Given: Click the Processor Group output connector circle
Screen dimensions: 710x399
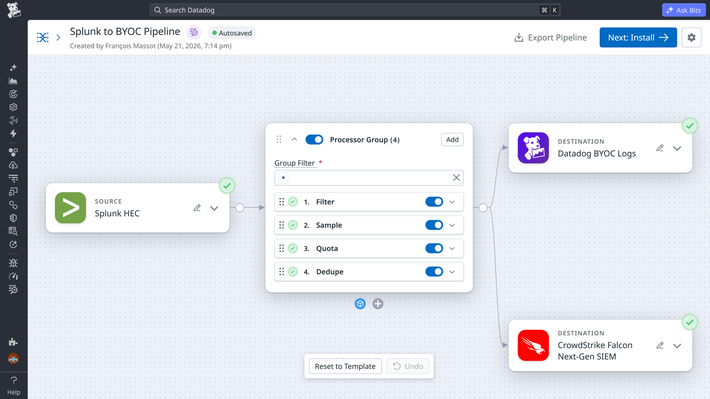Looking at the screenshot, I should 483,207.
